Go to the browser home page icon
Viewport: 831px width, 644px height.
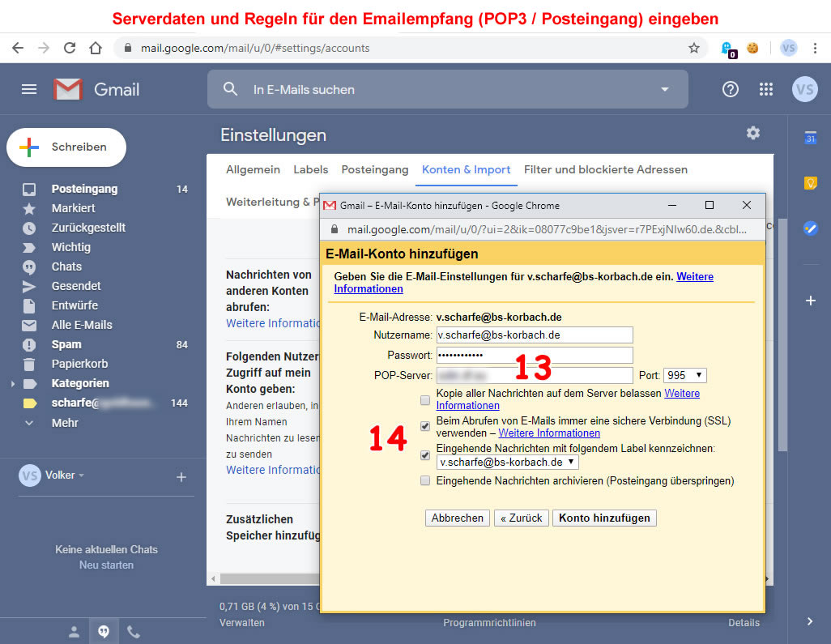point(96,49)
